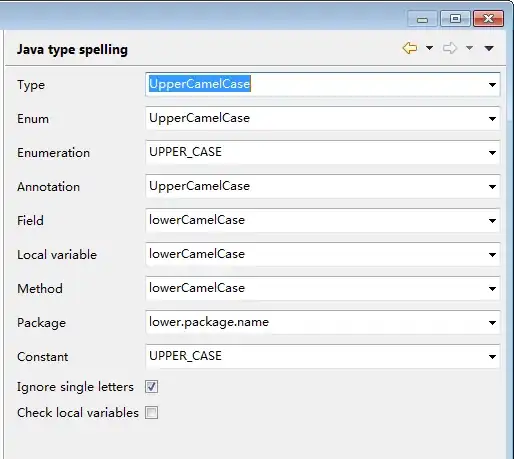Expand the Enum spelling dropdown arrow
Viewport: 514px width, 459px height.
(492, 119)
